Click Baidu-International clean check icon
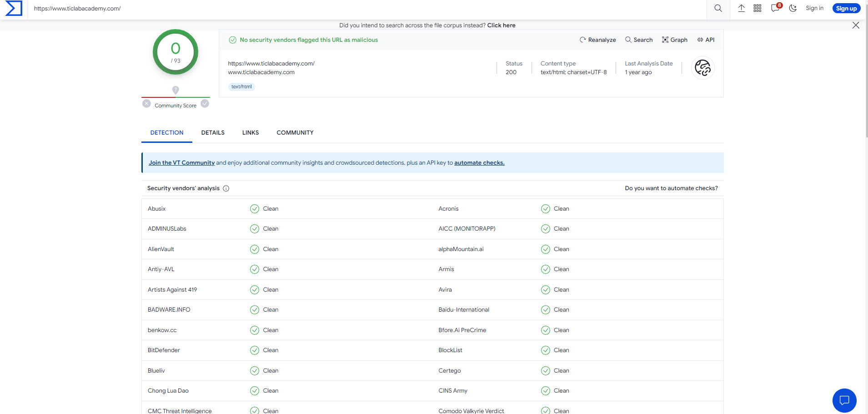This screenshot has height=414, width=868. [546, 310]
